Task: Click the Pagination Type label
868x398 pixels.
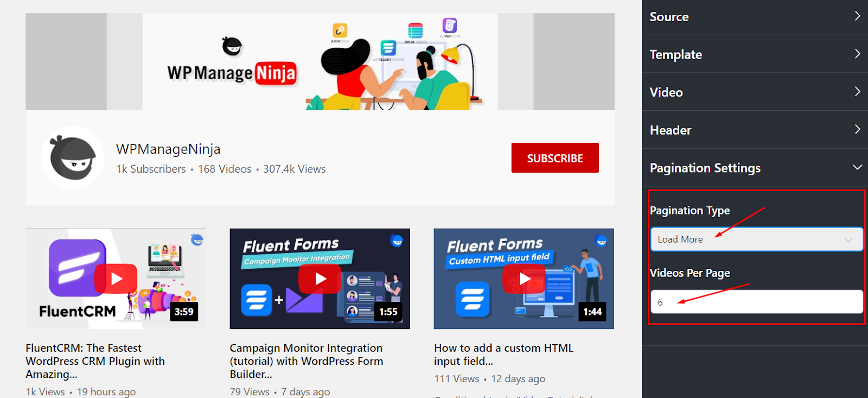Action: click(x=690, y=211)
